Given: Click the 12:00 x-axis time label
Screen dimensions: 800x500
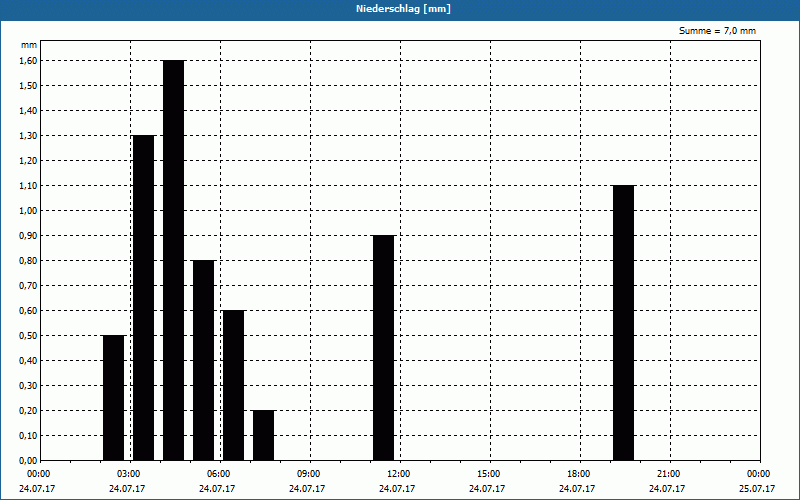Looking at the screenshot, I should (398, 474).
